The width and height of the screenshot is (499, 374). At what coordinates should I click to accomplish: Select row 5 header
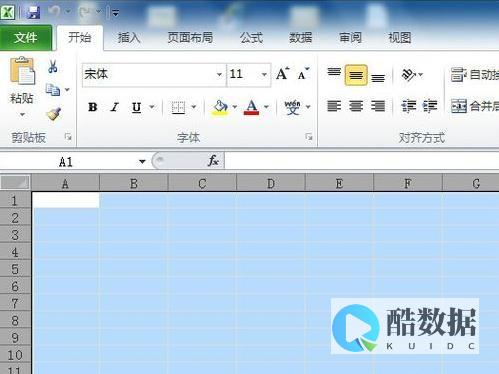pos(15,269)
